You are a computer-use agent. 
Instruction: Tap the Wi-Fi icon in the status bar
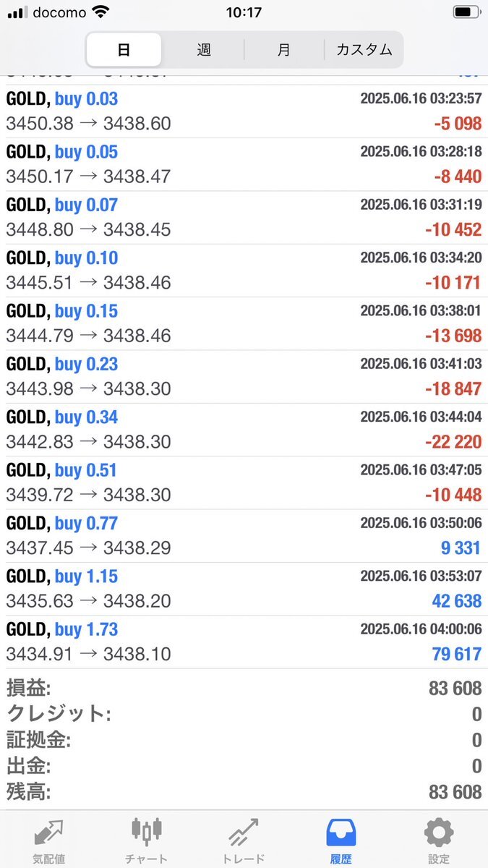101,12
